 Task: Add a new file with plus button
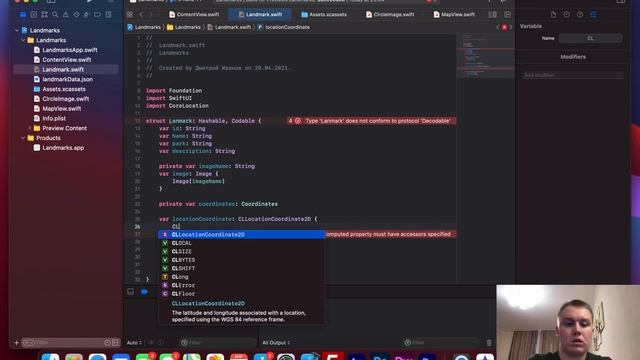tap(17, 342)
